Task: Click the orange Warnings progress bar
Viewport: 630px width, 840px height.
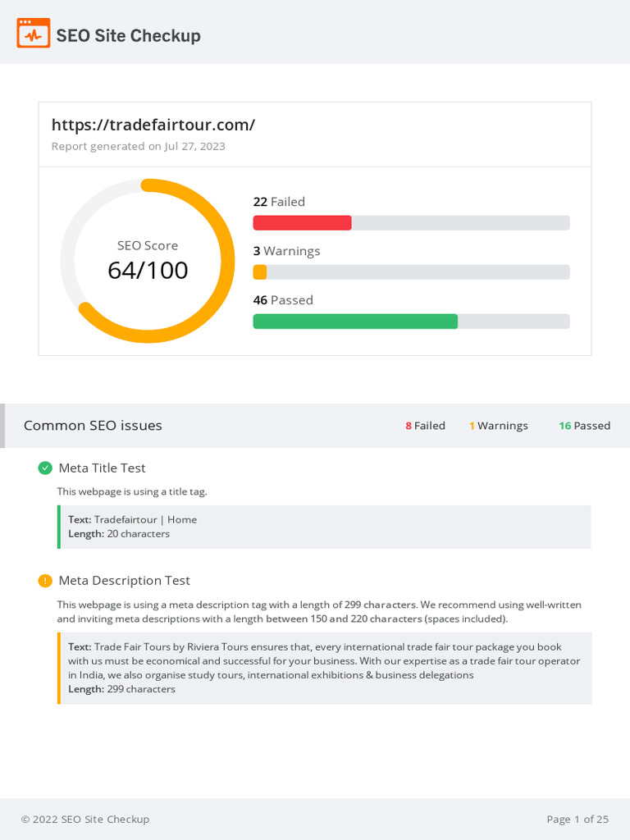Action: pos(260,272)
